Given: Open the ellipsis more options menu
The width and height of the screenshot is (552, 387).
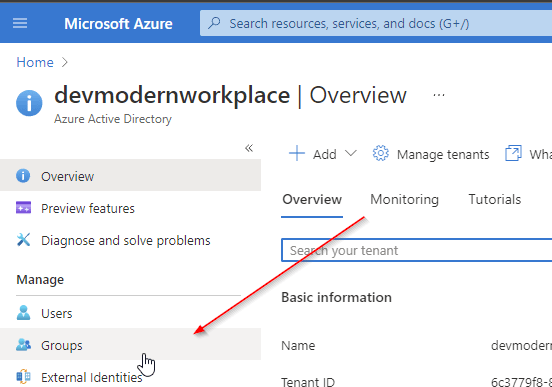Looking at the screenshot, I should tap(439, 95).
